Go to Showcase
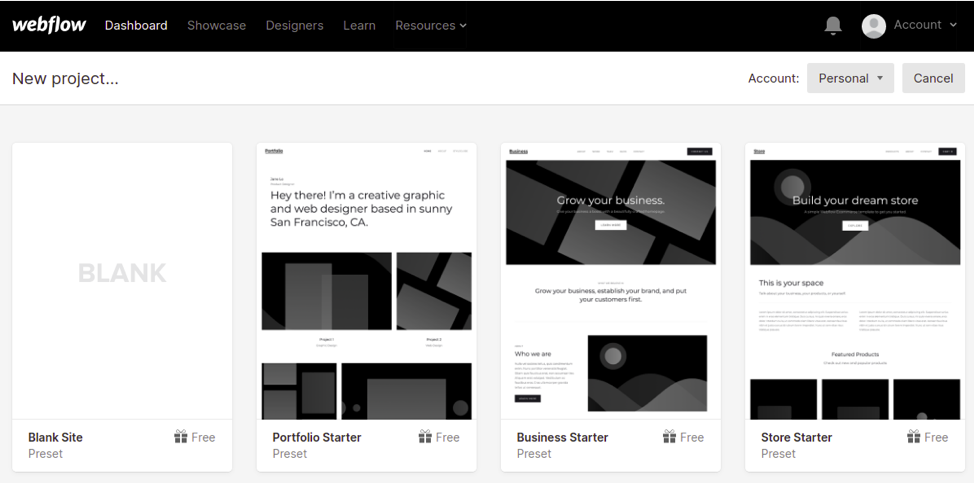This screenshot has width=974, height=483. click(217, 25)
